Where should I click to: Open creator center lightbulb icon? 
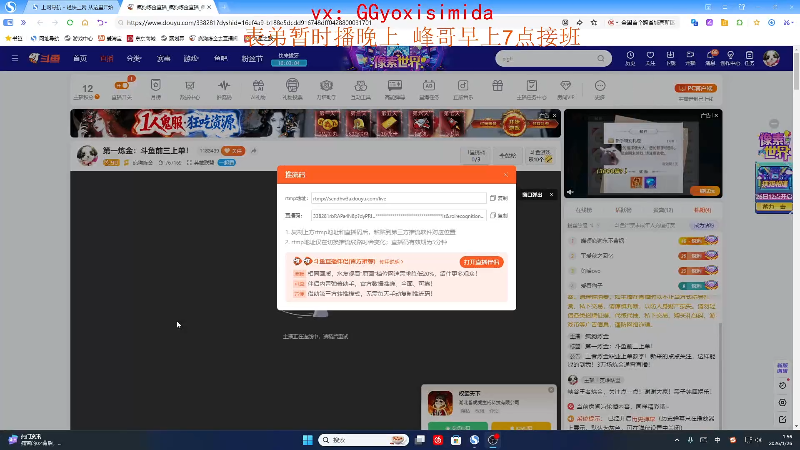tap(730, 58)
